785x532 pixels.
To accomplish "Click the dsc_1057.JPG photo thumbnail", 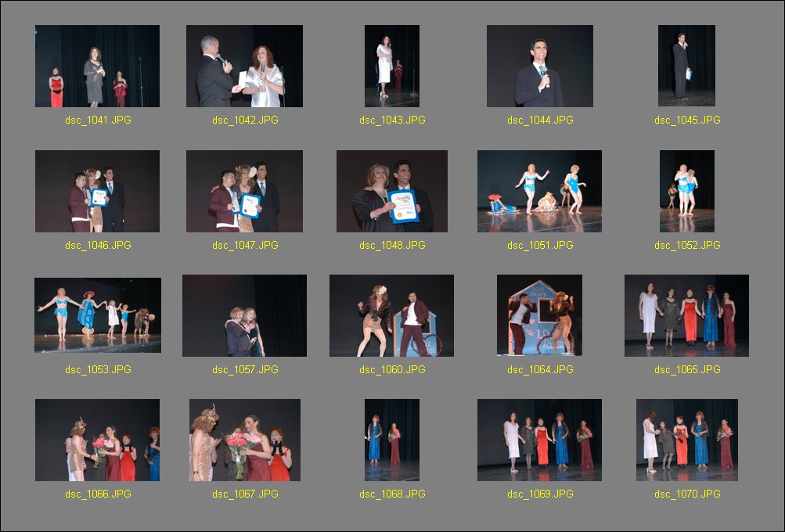I will [244, 315].
